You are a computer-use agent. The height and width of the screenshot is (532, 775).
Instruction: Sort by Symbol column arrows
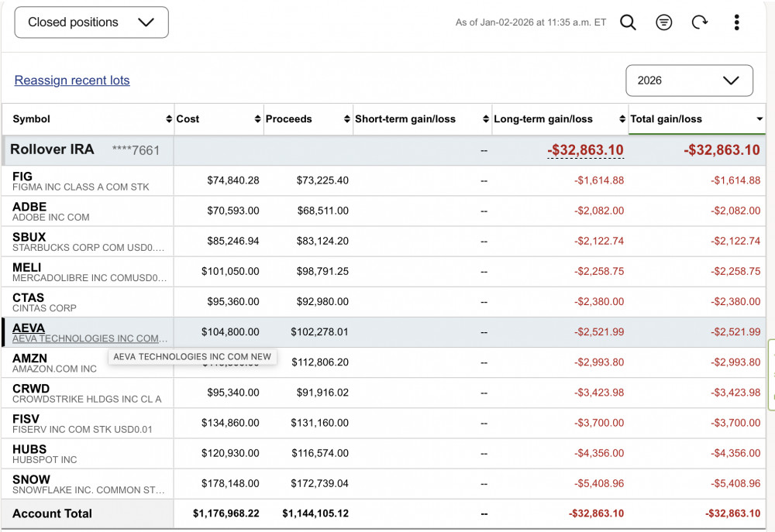tap(169, 119)
